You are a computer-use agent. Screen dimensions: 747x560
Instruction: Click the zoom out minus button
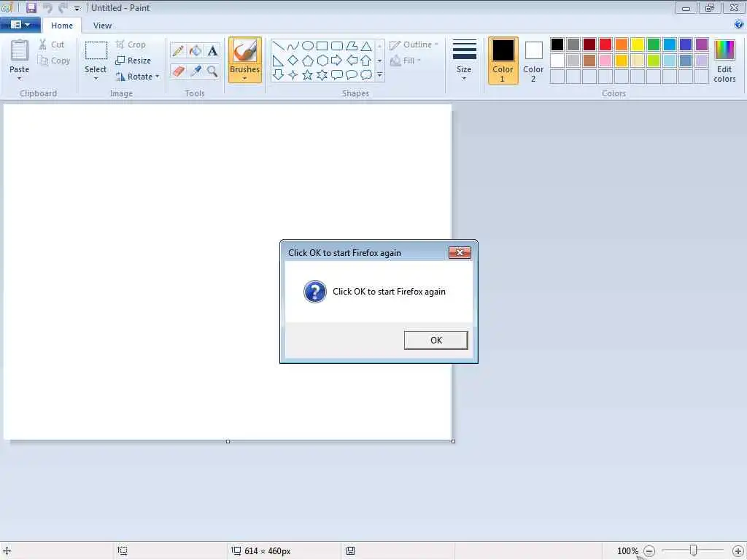649,551
